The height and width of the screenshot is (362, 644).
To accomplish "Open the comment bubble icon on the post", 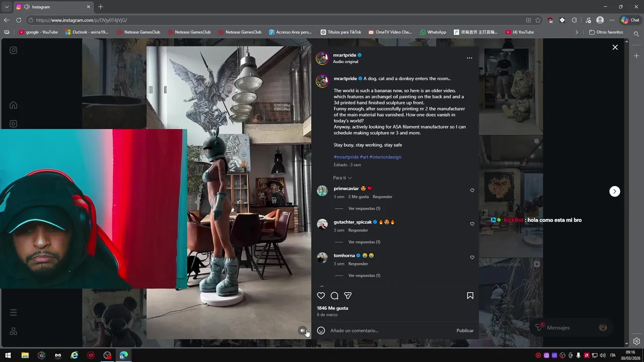I will coord(335,296).
